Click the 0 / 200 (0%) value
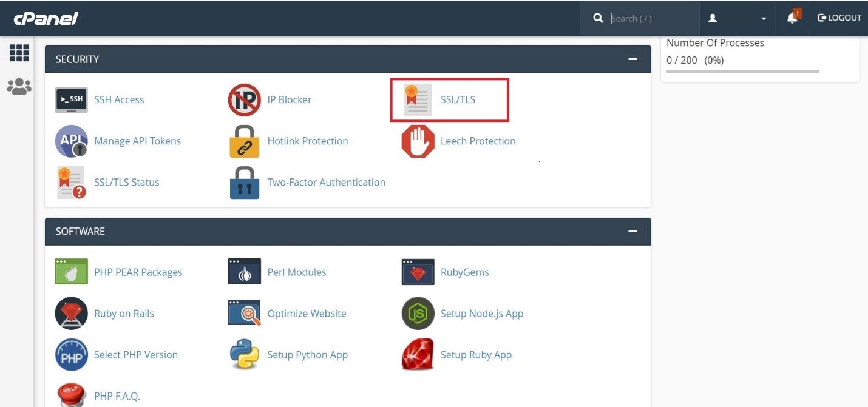868x407 pixels. [695, 60]
